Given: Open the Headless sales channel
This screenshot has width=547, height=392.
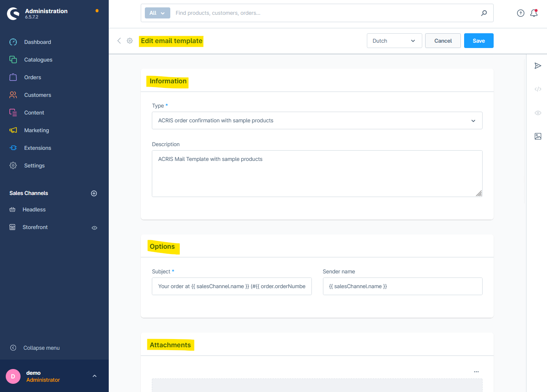Looking at the screenshot, I should coord(34,209).
